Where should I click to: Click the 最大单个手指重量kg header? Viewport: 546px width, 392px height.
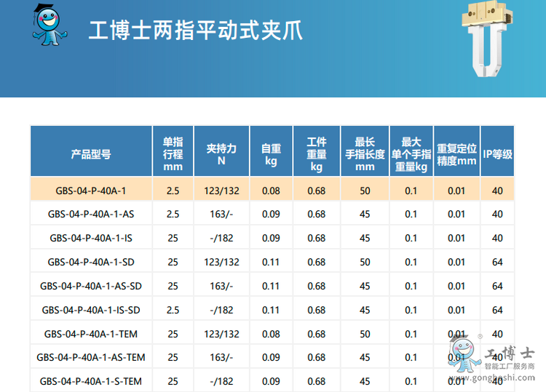click(x=411, y=154)
